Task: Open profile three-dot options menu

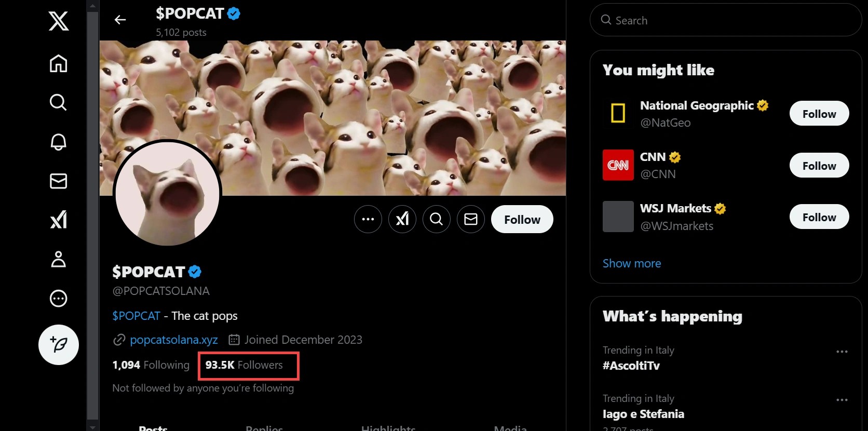Action: tap(368, 219)
